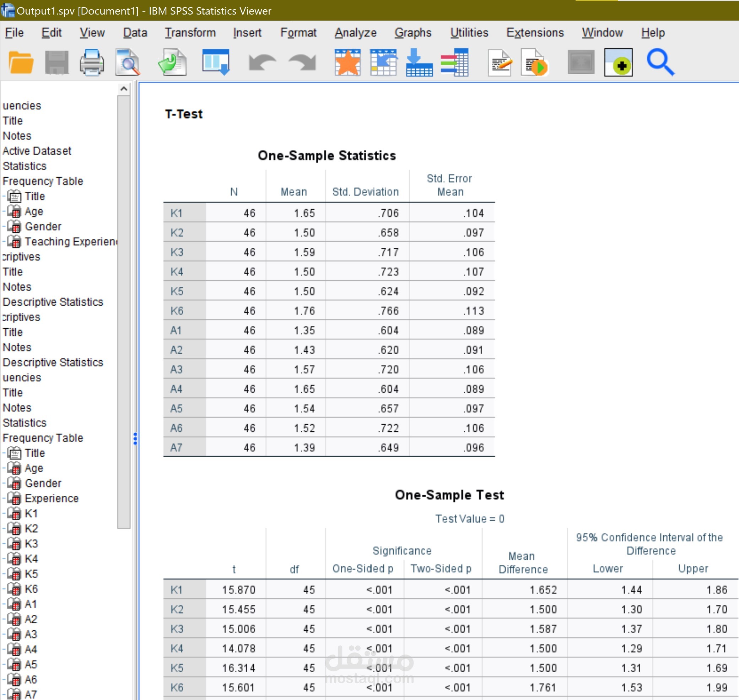
Task: Click the Open file folder icon
Action: (21, 62)
